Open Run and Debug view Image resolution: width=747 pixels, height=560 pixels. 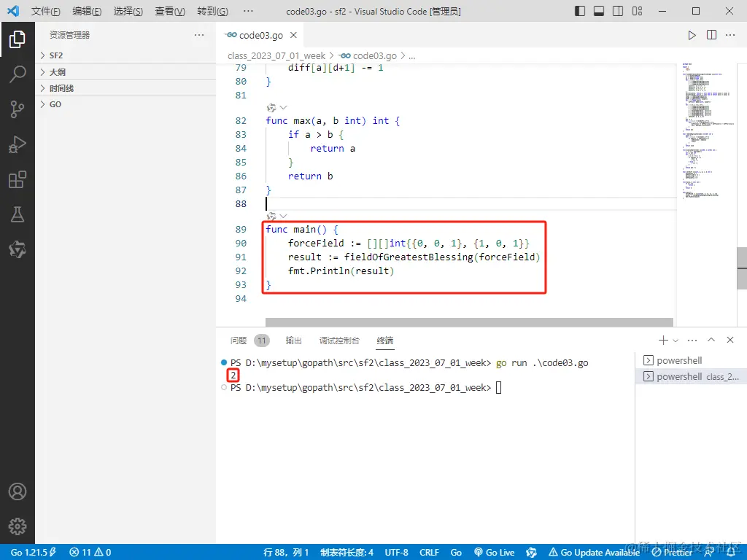tap(18, 144)
